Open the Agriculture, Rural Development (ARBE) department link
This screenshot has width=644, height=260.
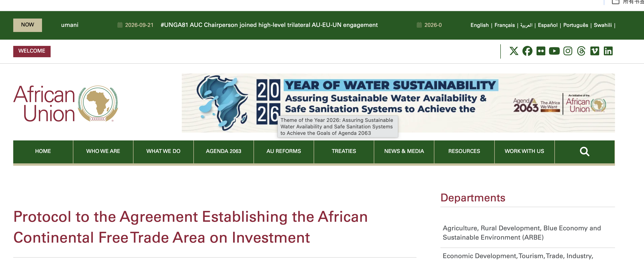pos(522,233)
